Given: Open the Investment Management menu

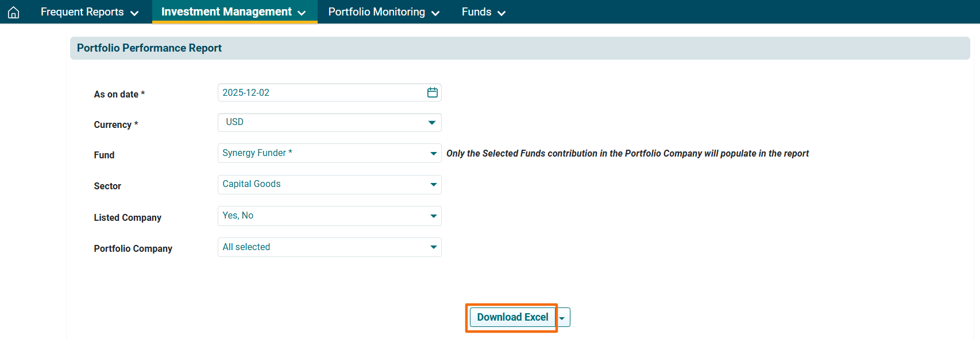Looking at the screenshot, I should pos(226,12).
